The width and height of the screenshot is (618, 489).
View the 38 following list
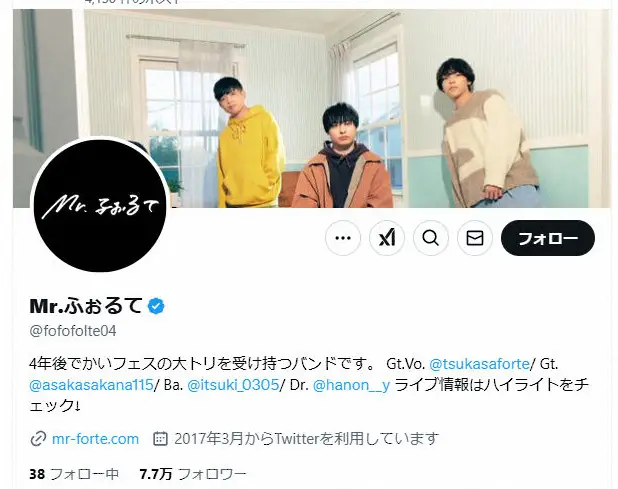pyautogui.click(x=74, y=474)
